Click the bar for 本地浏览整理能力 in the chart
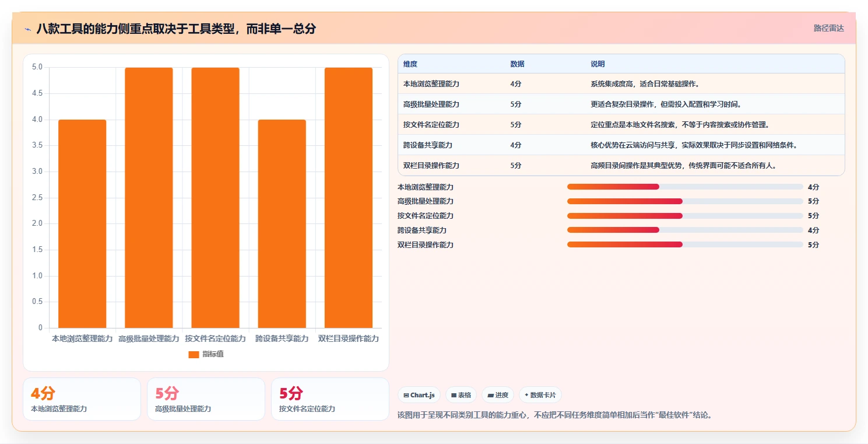The image size is (868, 444). tap(82, 223)
